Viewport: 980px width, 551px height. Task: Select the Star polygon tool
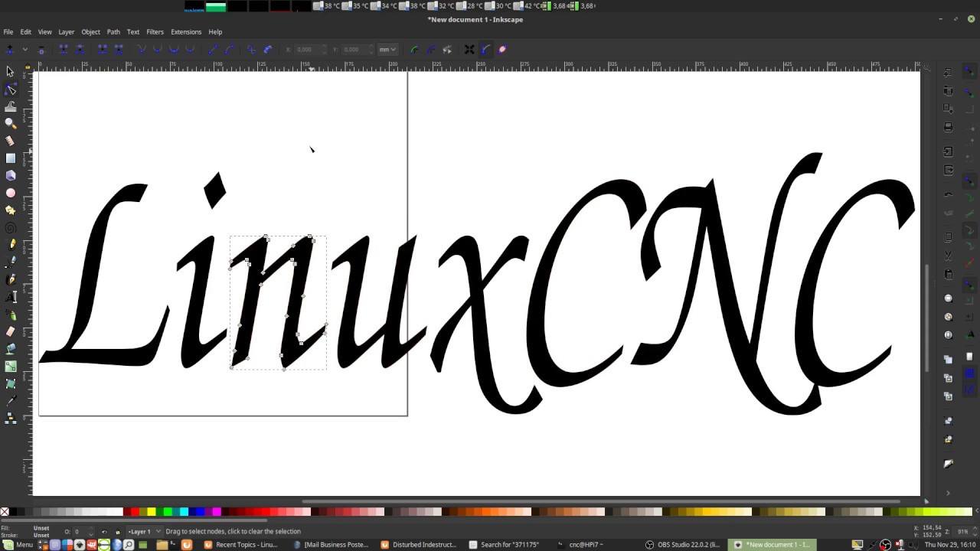(x=10, y=210)
